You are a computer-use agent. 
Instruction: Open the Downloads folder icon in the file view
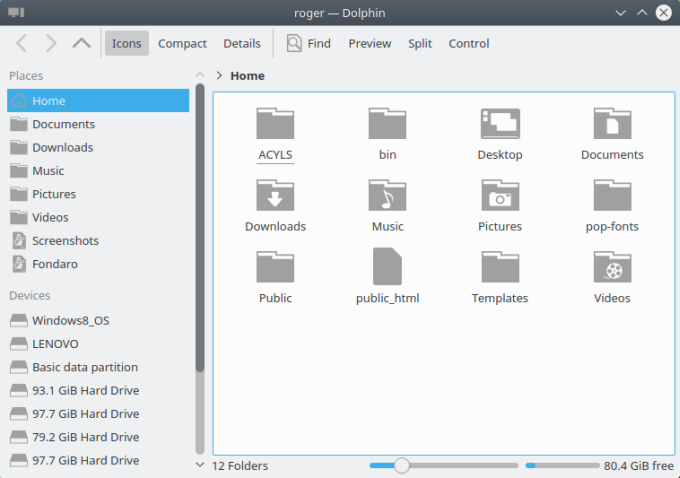coord(275,196)
